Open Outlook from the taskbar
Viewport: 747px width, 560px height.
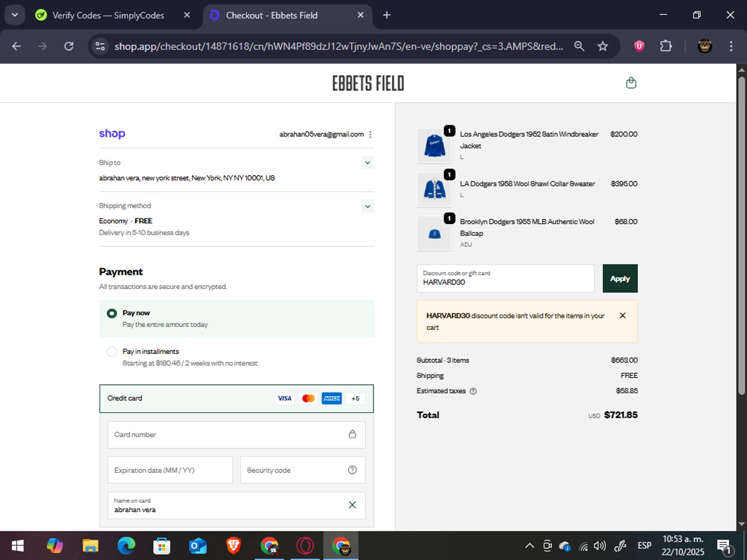pos(198,546)
